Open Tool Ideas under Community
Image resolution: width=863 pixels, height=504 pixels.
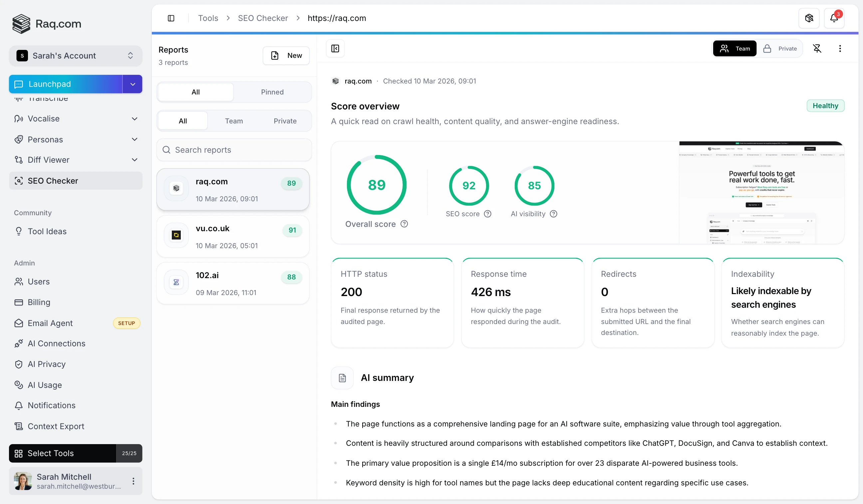coord(47,231)
